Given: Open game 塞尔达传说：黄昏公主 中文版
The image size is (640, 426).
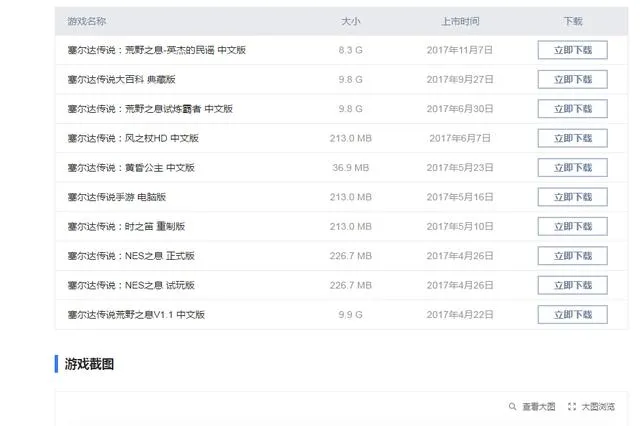Looking at the screenshot, I should click(x=131, y=167).
